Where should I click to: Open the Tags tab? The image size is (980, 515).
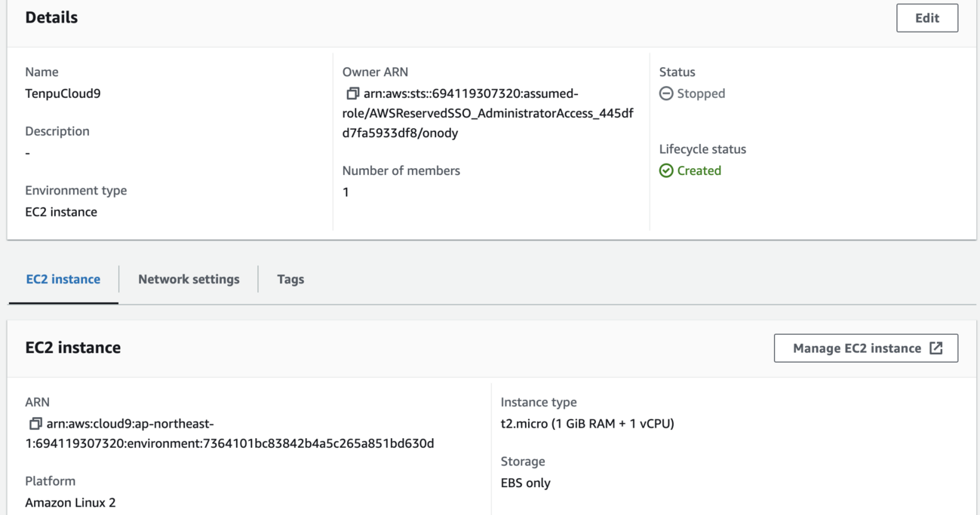[290, 279]
